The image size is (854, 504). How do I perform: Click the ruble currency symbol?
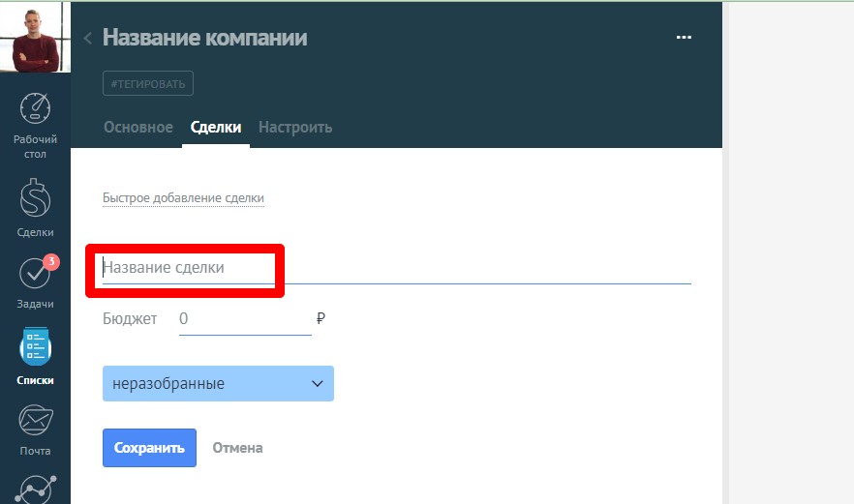click(x=320, y=318)
